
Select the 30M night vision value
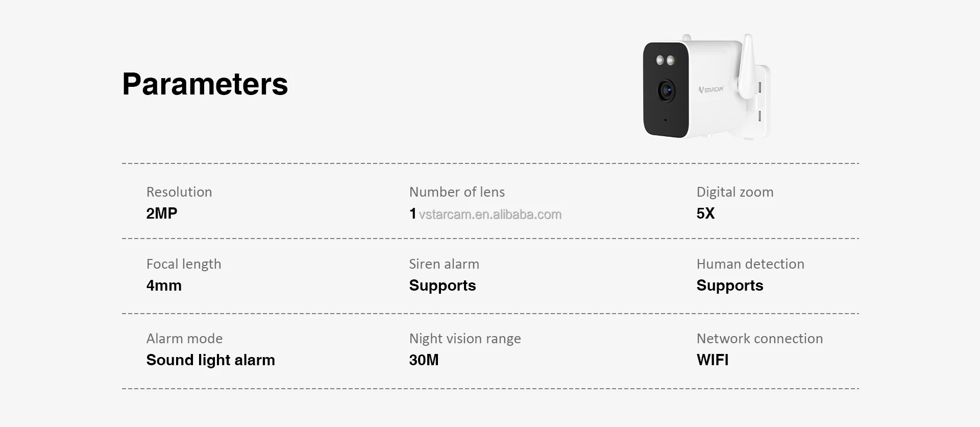pyautogui.click(x=424, y=360)
